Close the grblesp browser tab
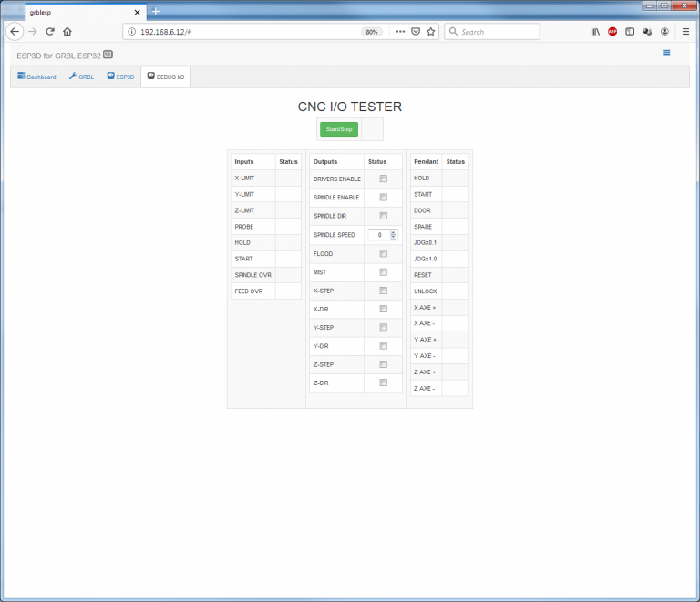The height and width of the screenshot is (602, 700). (138, 13)
